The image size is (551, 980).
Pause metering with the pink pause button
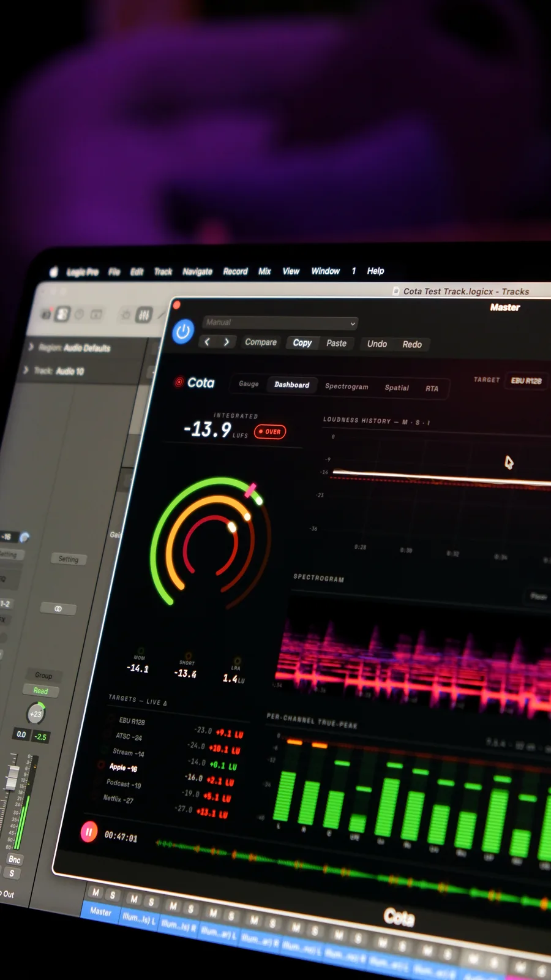tap(89, 832)
